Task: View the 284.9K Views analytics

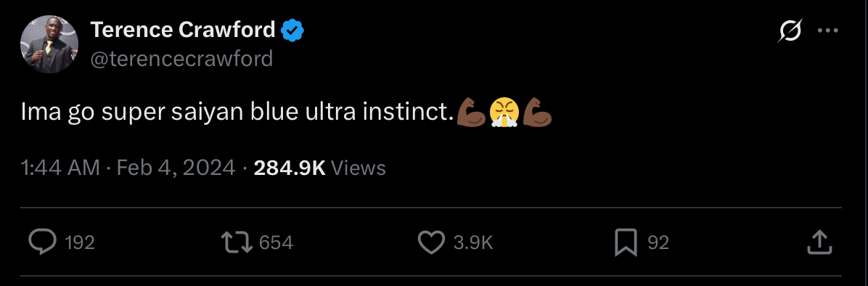Action: tap(319, 167)
